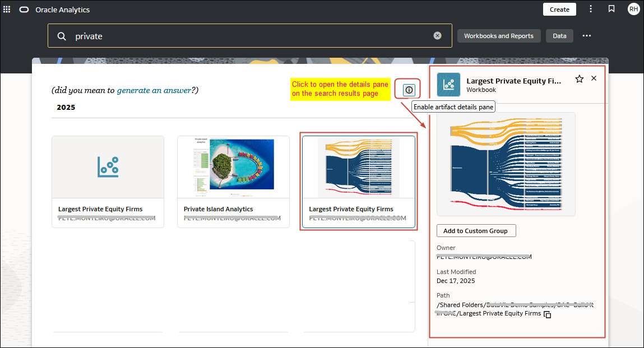Close the details pane
The image size is (644, 348).
[x=594, y=78]
